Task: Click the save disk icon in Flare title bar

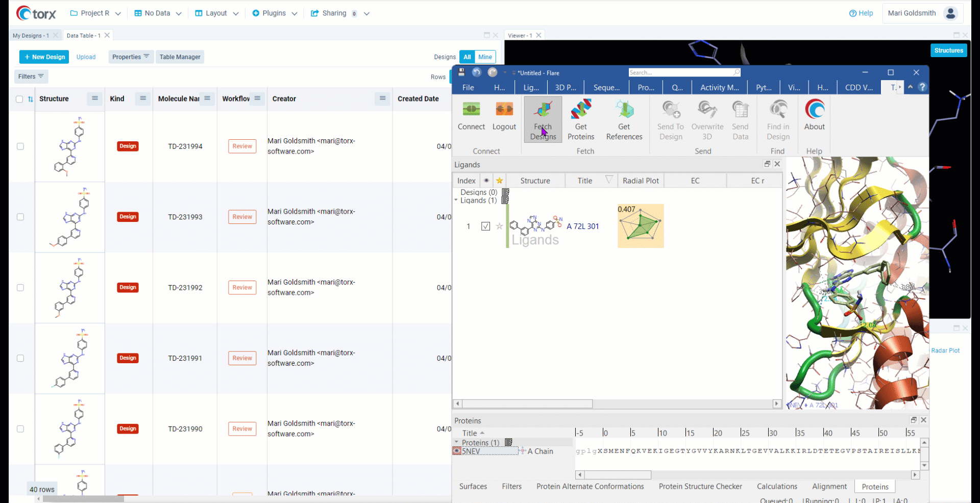Action: pos(461,72)
